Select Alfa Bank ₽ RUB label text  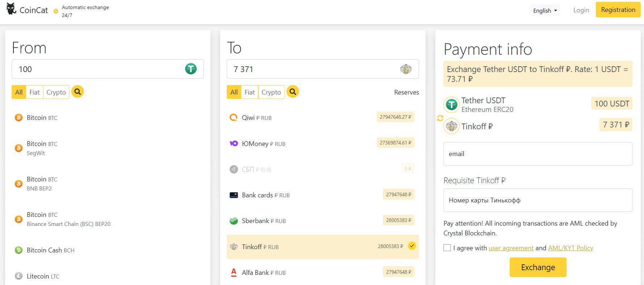264,273
